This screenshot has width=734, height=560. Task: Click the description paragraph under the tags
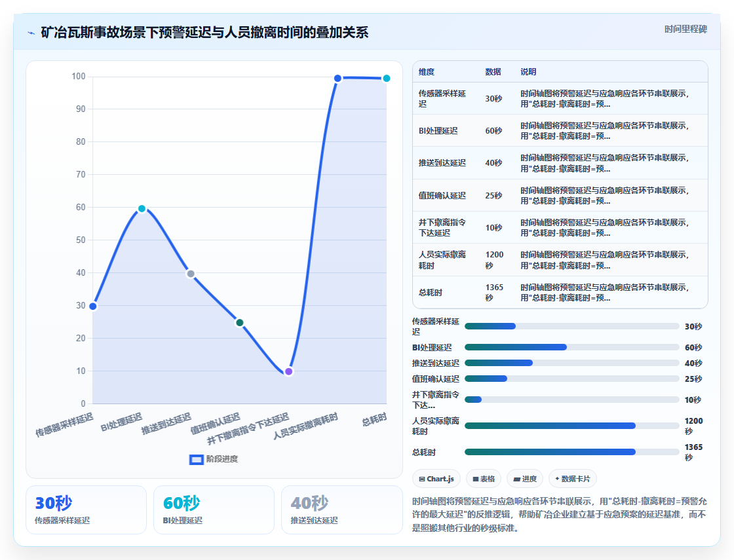[x=560, y=515]
